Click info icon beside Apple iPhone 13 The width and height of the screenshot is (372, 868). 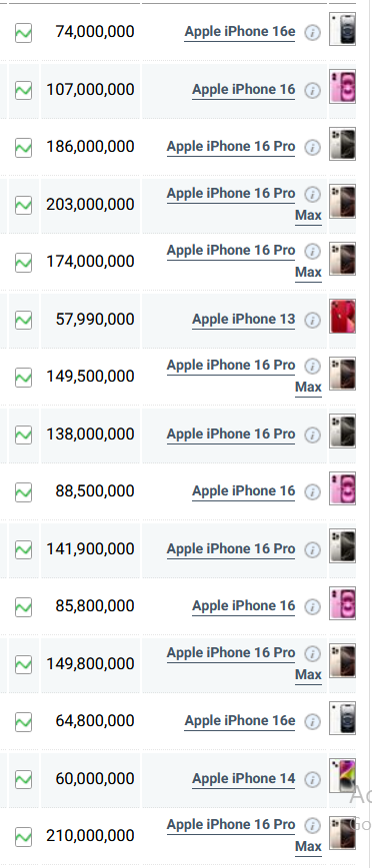tap(313, 320)
